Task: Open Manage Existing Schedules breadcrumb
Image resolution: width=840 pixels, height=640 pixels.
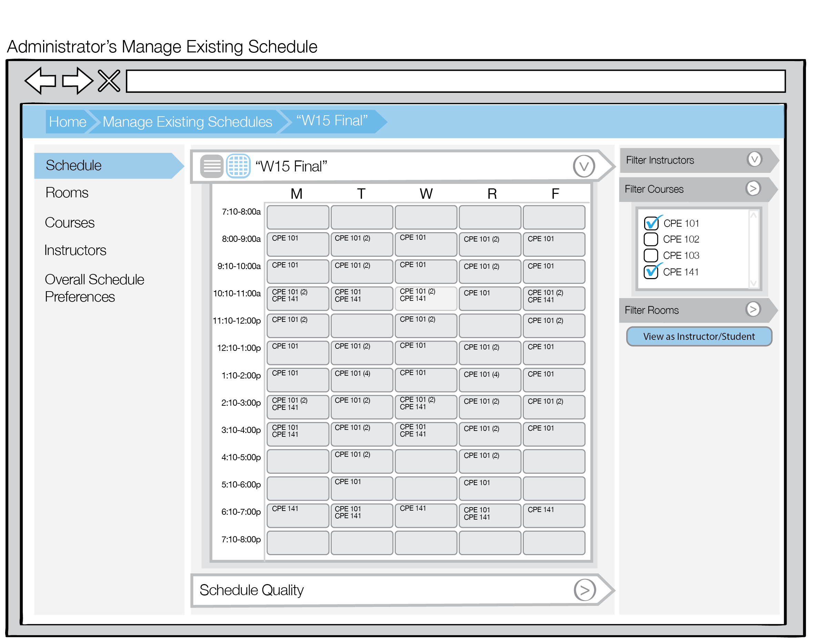Action: coord(187,122)
